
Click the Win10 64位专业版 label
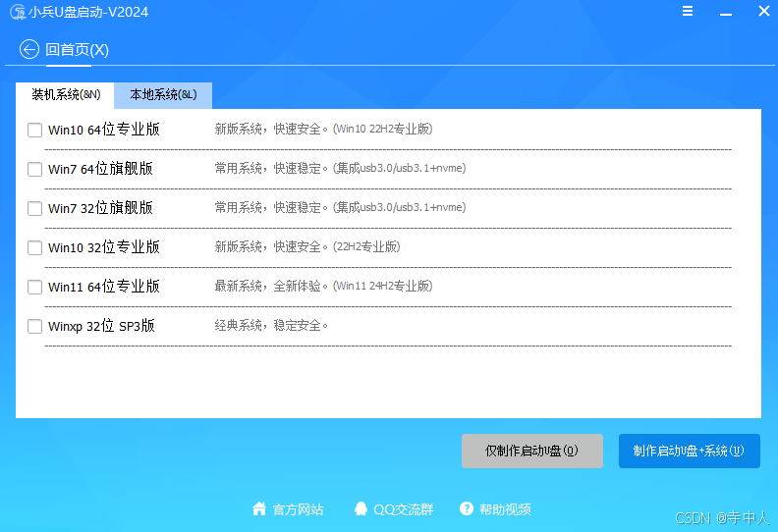104,130
